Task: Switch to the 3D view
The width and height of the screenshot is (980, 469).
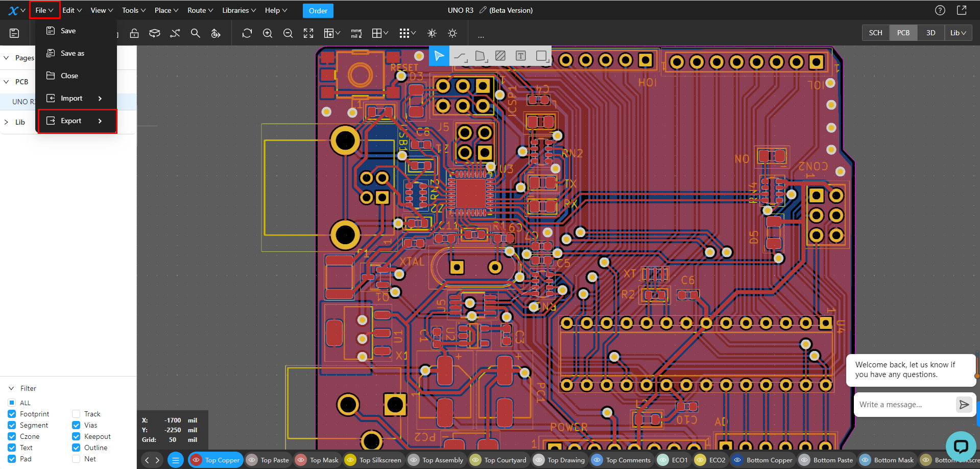Action: pyautogui.click(x=931, y=33)
